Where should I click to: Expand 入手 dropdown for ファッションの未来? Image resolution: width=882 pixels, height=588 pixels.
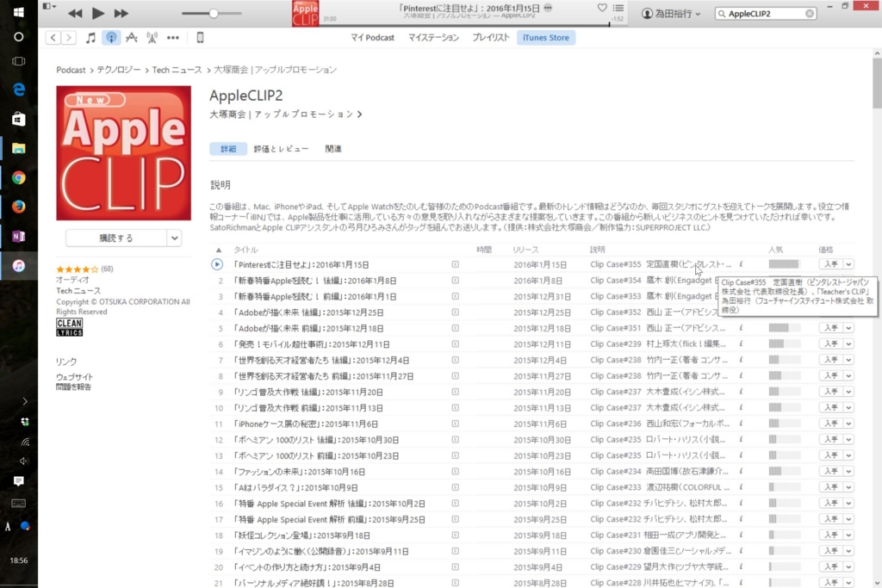tap(848, 471)
